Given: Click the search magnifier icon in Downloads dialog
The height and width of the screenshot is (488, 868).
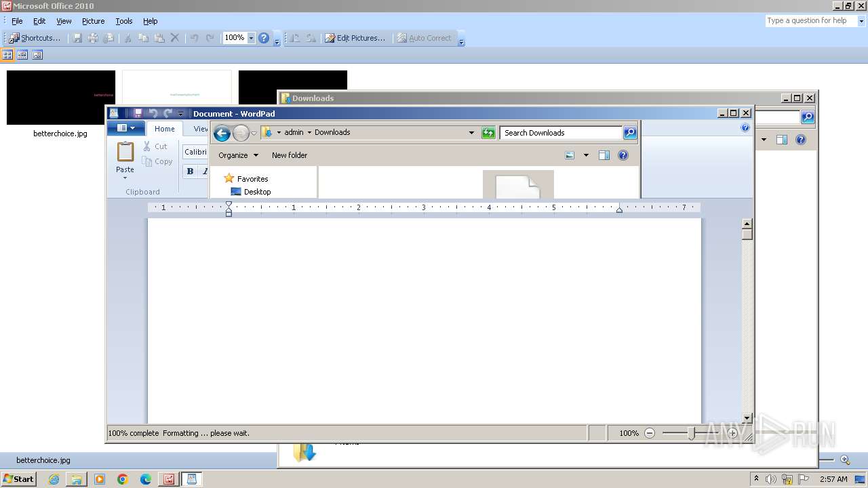Looking at the screenshot, I should tap(630, 133).
